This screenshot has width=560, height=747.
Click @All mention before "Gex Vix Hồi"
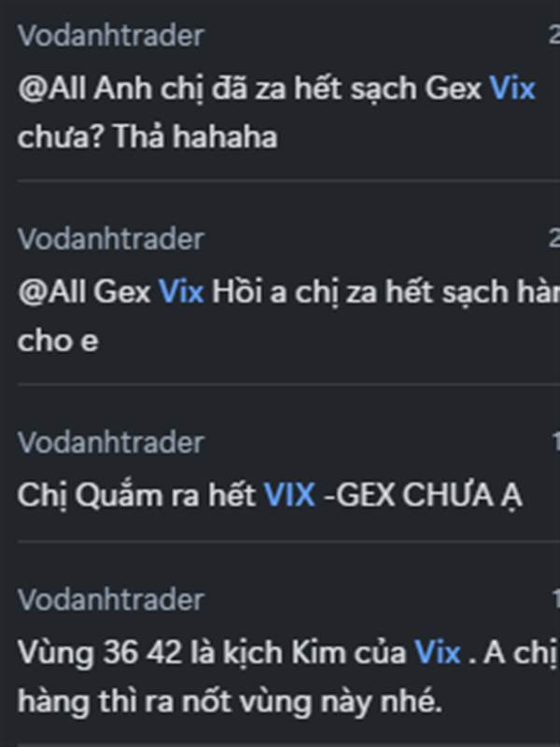52,291
